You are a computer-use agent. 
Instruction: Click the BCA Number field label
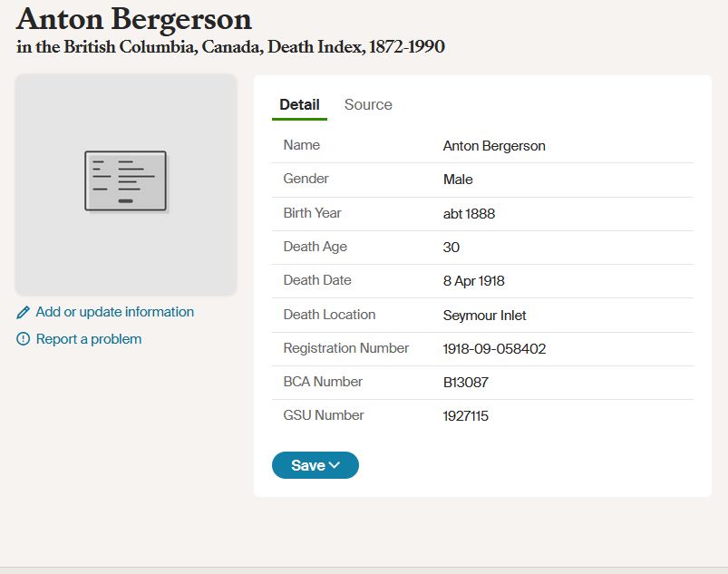coord(323,381)
